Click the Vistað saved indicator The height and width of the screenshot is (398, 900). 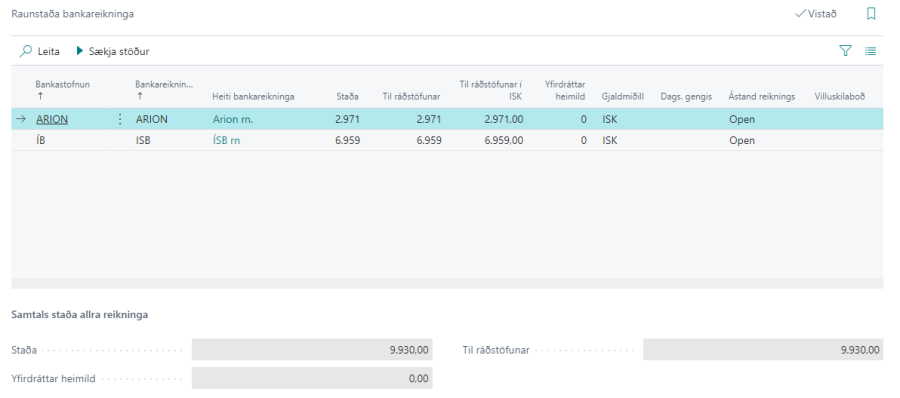click(816, 14)
